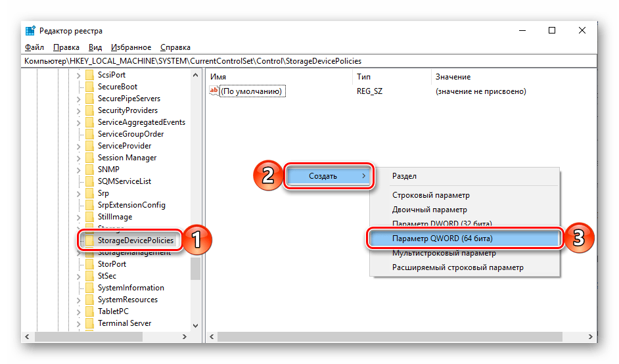Choose Двоичный параметр in the submenu
This screenshot has height=364, width=619.
point(430,210)
